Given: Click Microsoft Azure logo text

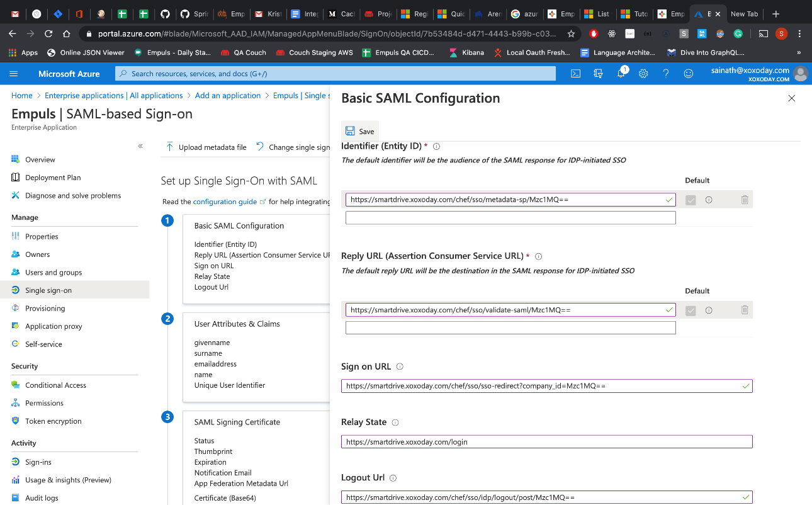Looking at the screenshot, I should coord(69,74).
